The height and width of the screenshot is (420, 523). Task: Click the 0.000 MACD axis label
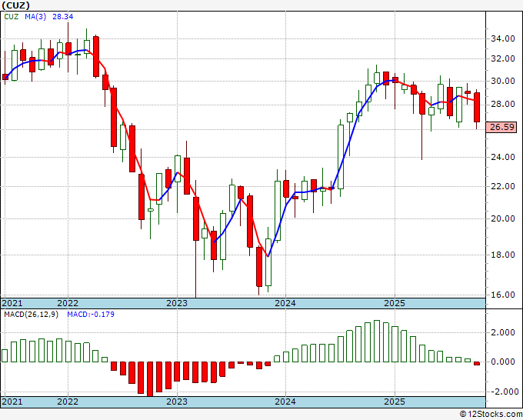pos(503,362)
